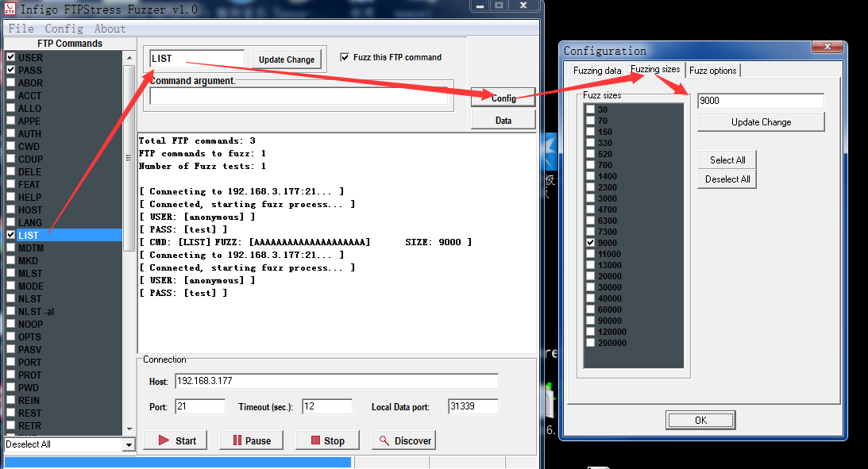Toggle the USER command checkbox

point(10,57)
